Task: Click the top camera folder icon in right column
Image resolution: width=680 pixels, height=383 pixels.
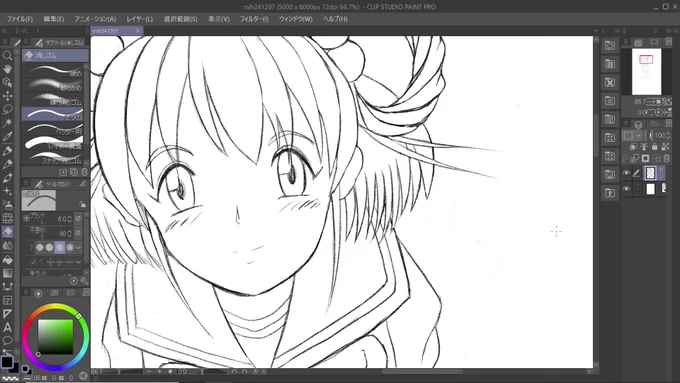Action: tap(610, 46)
